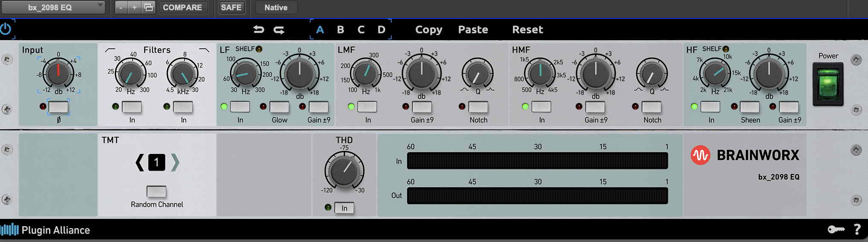Click the Out level meter bar
Screen dimensions: 868x242
[537, 195]
